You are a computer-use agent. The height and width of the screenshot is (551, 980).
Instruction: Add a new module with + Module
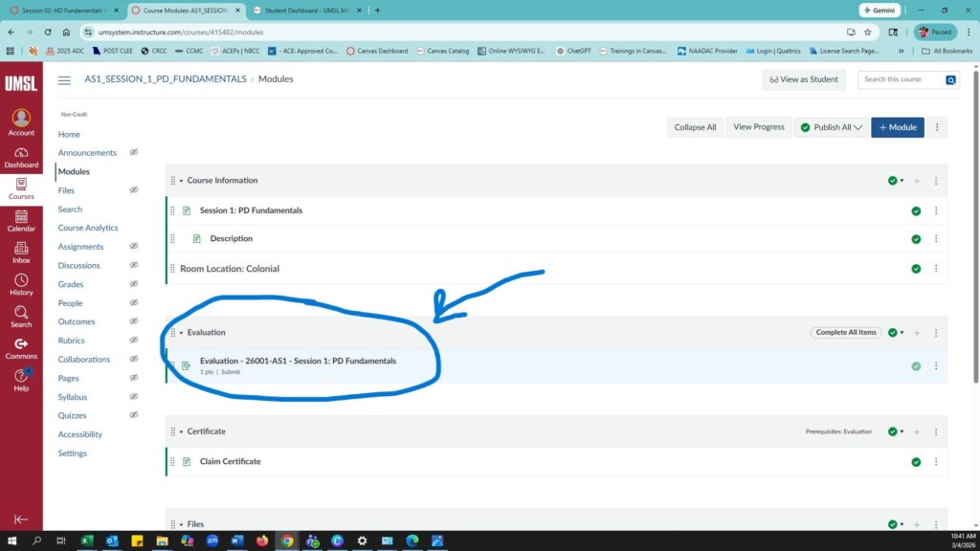point(897,127)
